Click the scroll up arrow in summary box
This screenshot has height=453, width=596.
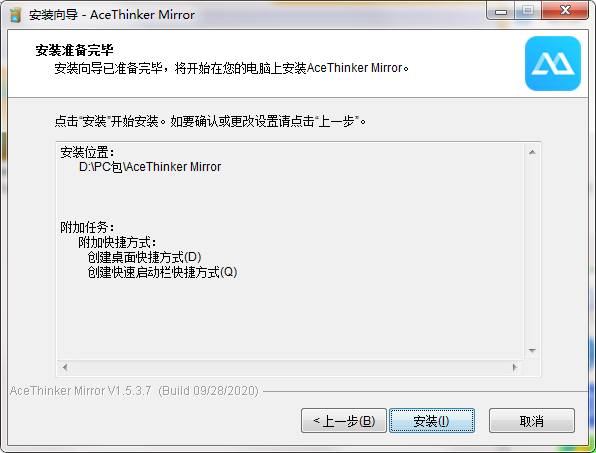pos(532,152)
